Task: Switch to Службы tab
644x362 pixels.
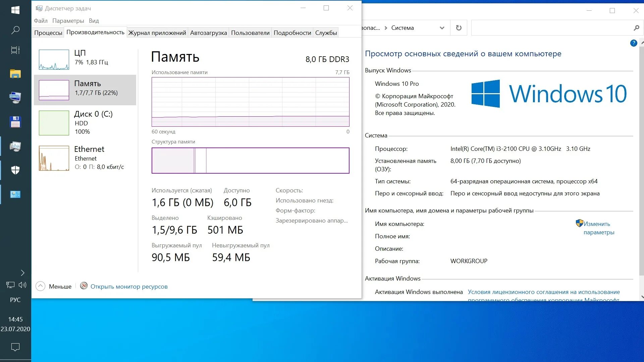Action: 326,33
